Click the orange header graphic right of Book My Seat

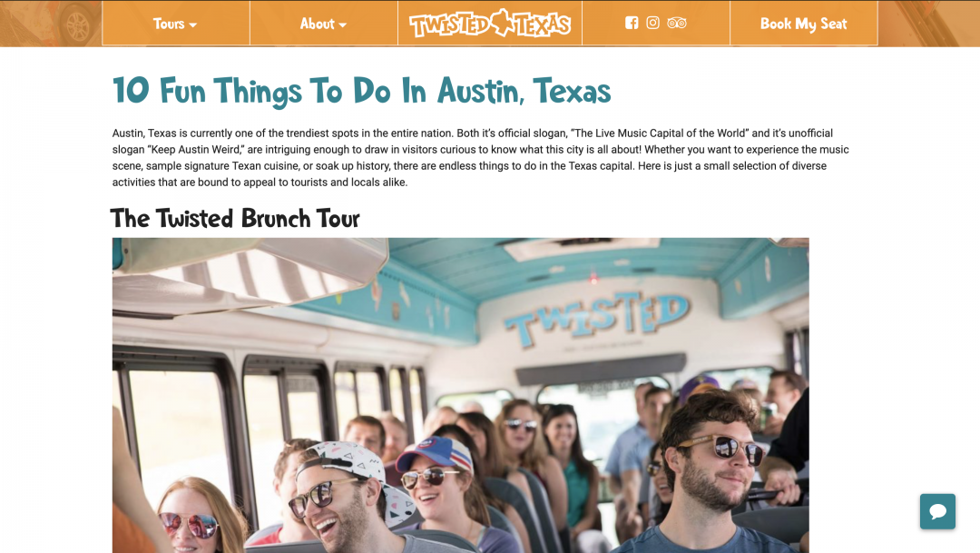pos(929,23)
